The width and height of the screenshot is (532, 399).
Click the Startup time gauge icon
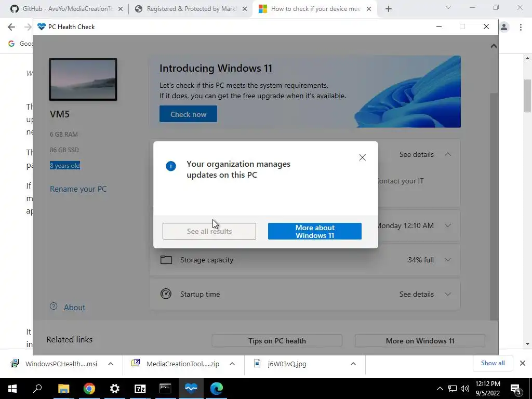[x=166, y=294]
